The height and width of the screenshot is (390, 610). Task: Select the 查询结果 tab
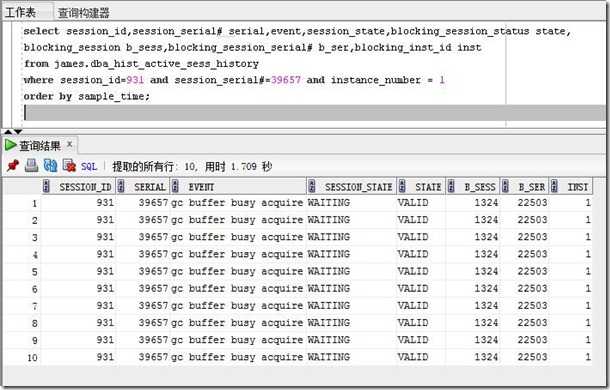[x=40, y=146]
